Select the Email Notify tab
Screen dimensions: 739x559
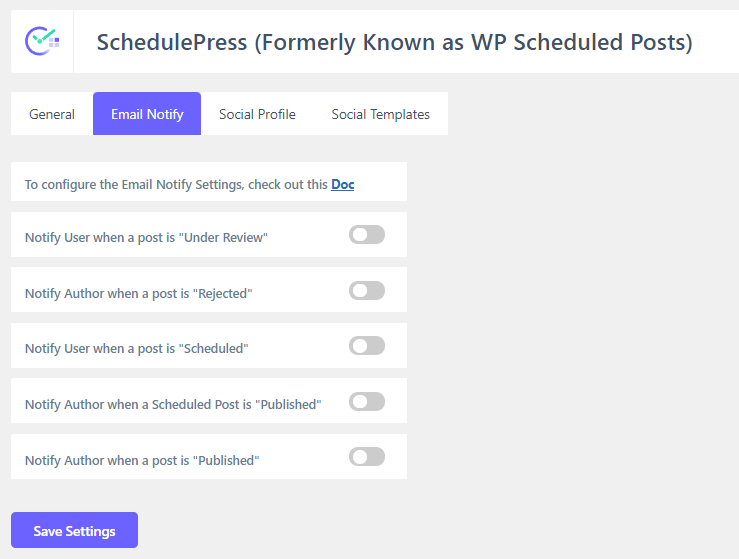pyautogui.click(x=147, y=114)
